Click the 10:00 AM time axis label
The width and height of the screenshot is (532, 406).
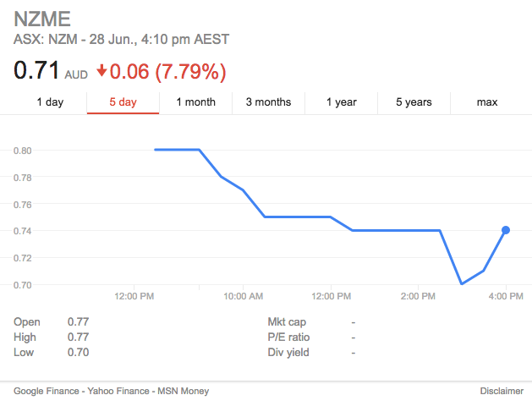point(243,296)
